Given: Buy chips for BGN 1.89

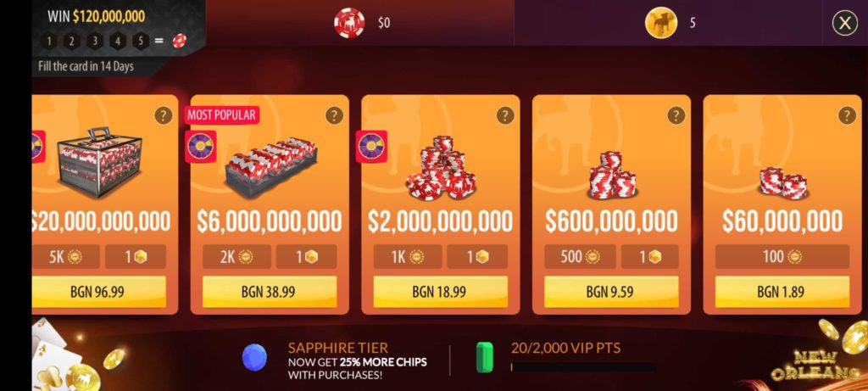Looking at the screenshot, I should [x=782, y=292].
